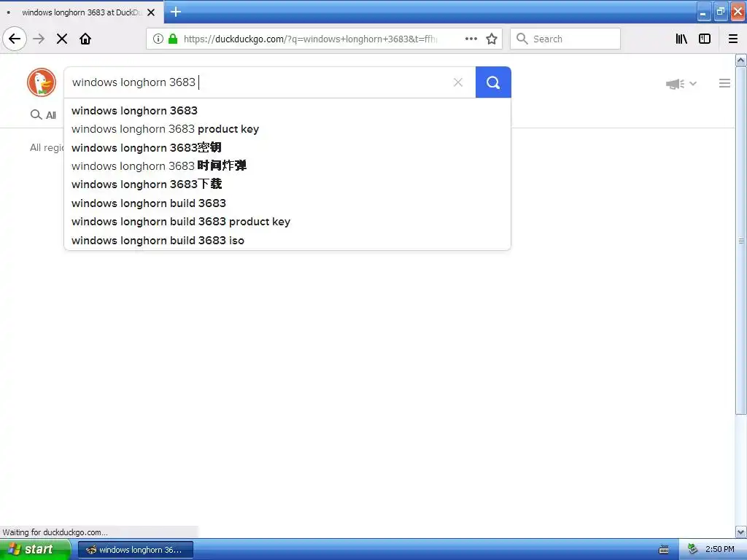Select the windows longhorn 3683 tab
The height and width of the screenshot is (560, 747).
coord(82,12)
